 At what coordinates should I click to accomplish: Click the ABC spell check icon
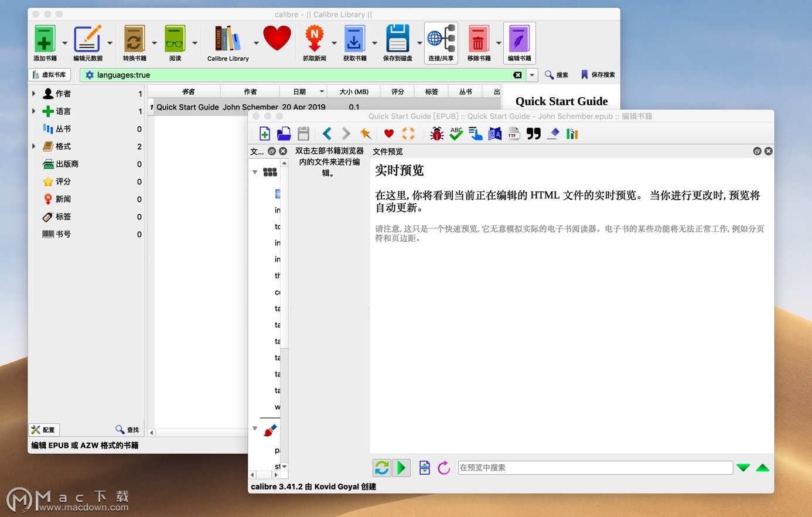[456, 134]
